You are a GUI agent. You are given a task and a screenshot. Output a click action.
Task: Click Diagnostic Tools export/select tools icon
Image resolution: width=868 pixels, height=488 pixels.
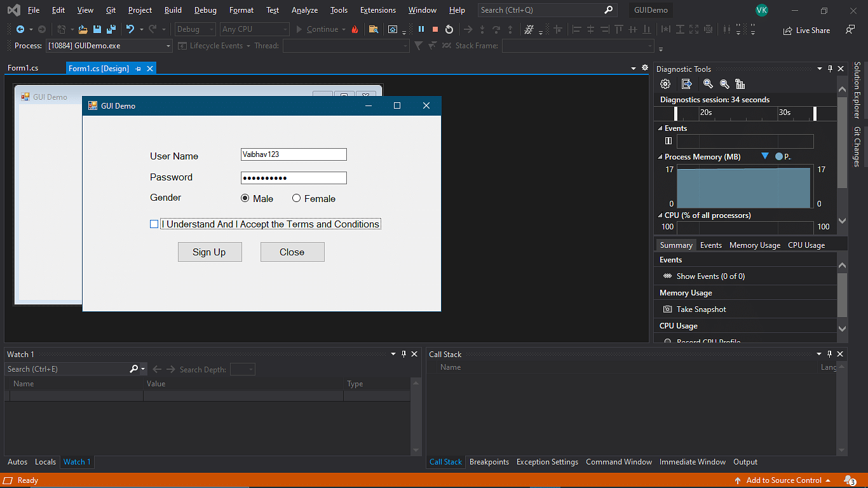(x=686, y=84)
